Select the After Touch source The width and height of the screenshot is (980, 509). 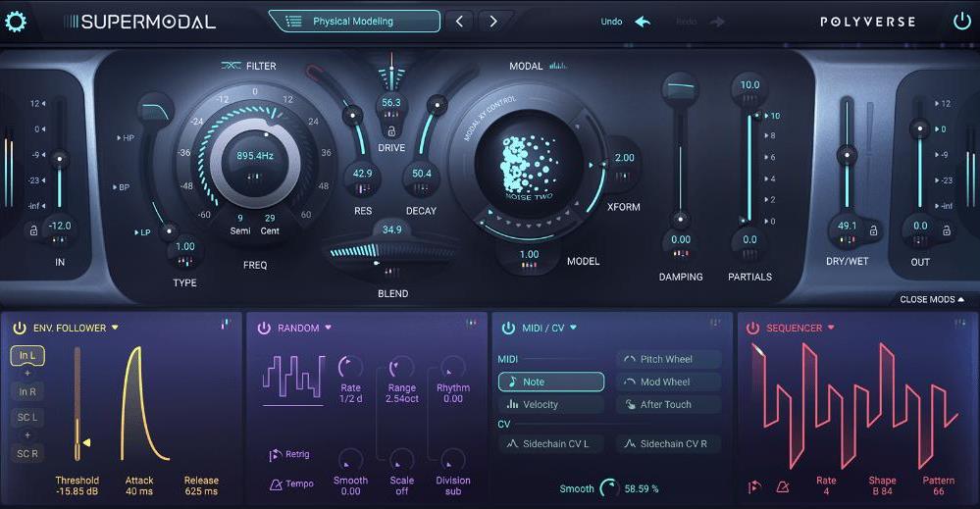tap(669, 405)
